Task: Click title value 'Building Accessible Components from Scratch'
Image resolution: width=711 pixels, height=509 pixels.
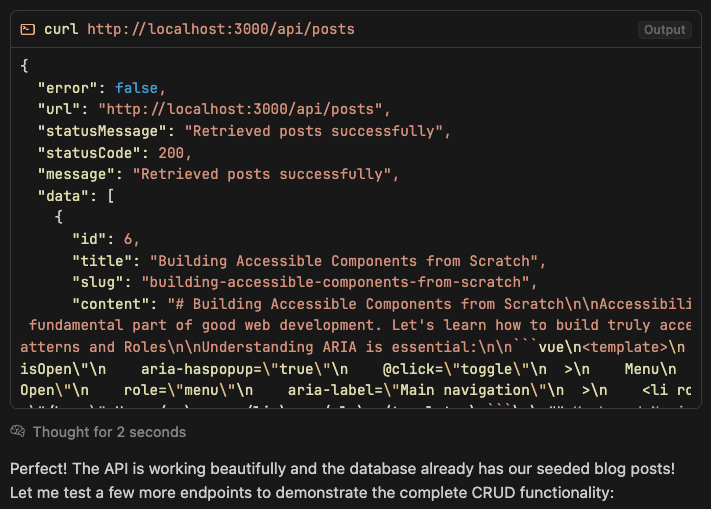Action: (344, 261)
